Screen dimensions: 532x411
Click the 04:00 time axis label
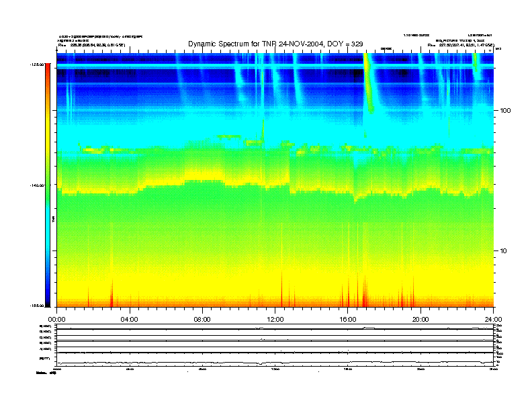coord(130,320)
